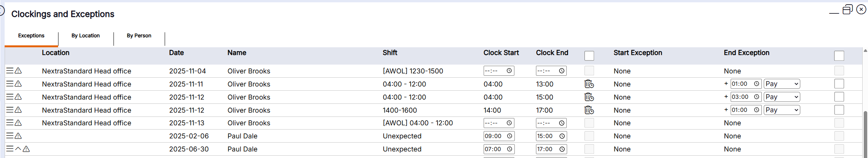Click the Date column header
The width and height of the screenshot is (868, 158).
click(176, 53)
